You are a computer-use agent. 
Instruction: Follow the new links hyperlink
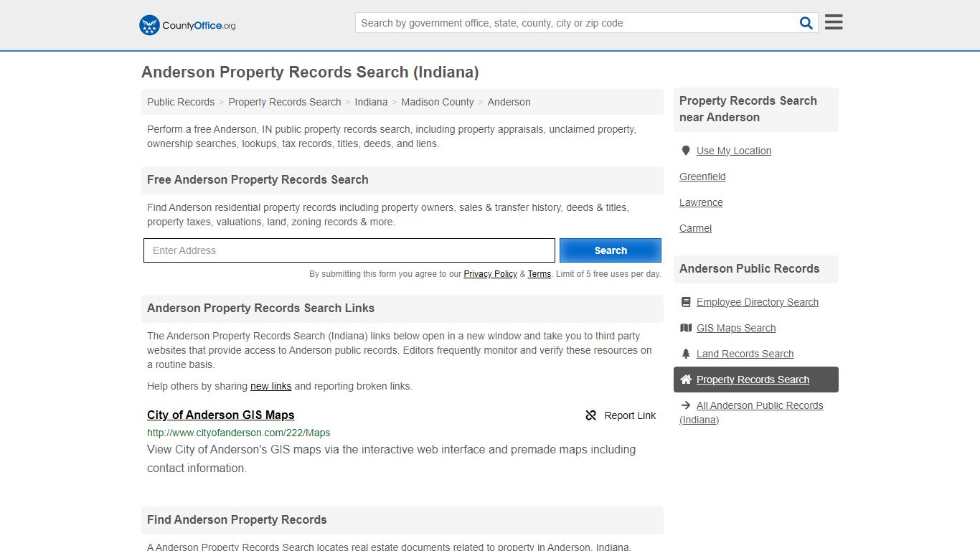click(x=270, y=386)
